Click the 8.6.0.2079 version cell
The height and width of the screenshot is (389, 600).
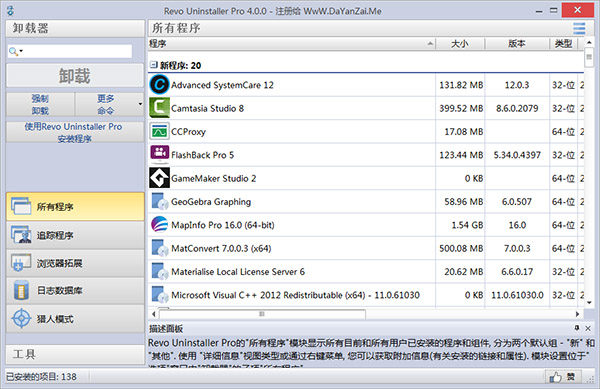tap(517, 108)
